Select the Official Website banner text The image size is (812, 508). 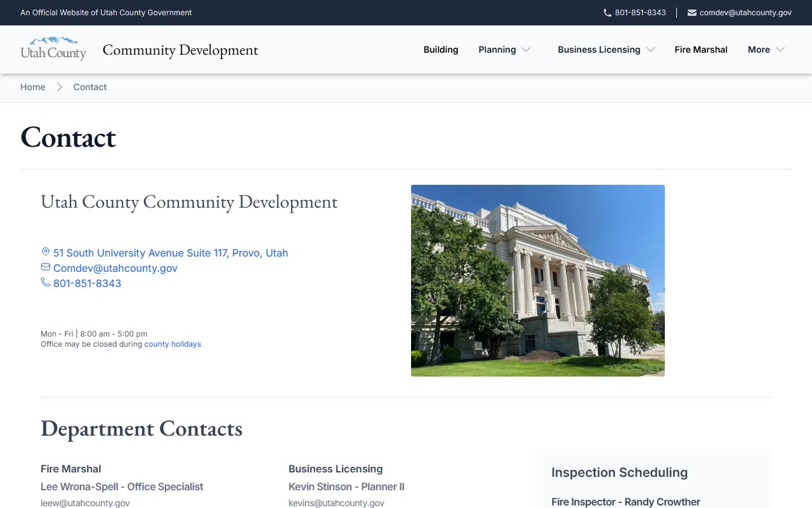(x=106, y=13)
